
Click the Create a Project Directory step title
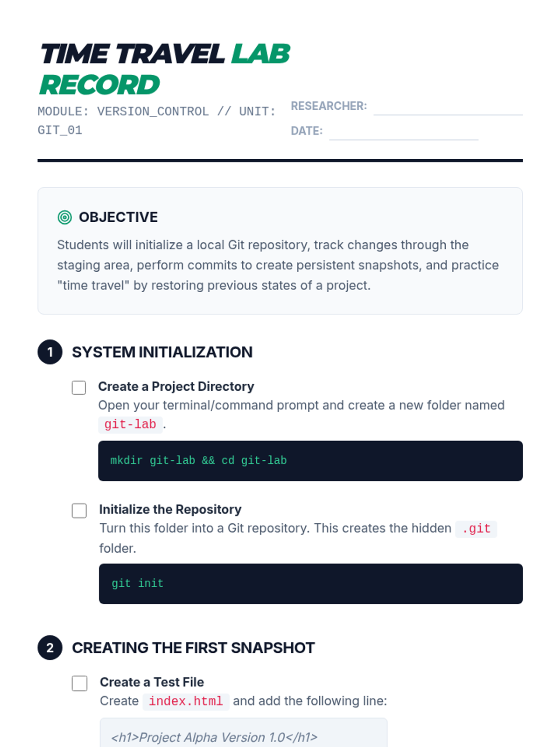pos(176,387)
